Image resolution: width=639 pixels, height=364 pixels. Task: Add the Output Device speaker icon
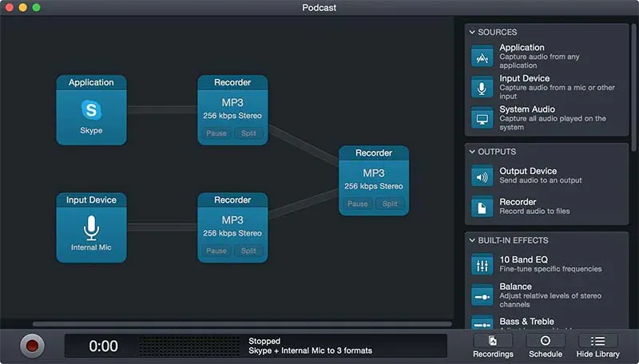pyautogui.click(x=482, y=176)
